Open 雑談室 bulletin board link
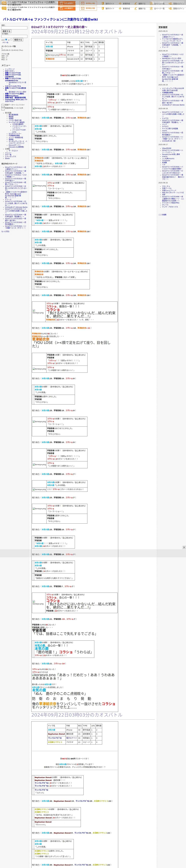This screenshot has height=868, width=186. point(11,117)
